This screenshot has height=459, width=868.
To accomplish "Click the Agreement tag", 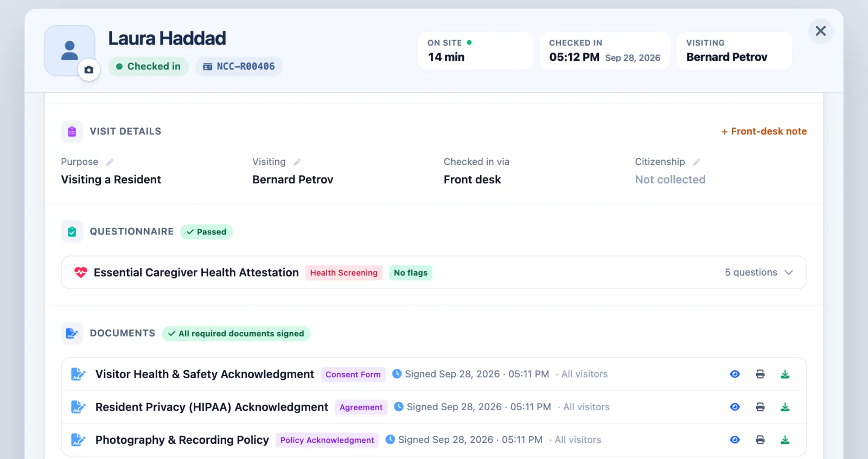I will [x=361, y=407].
